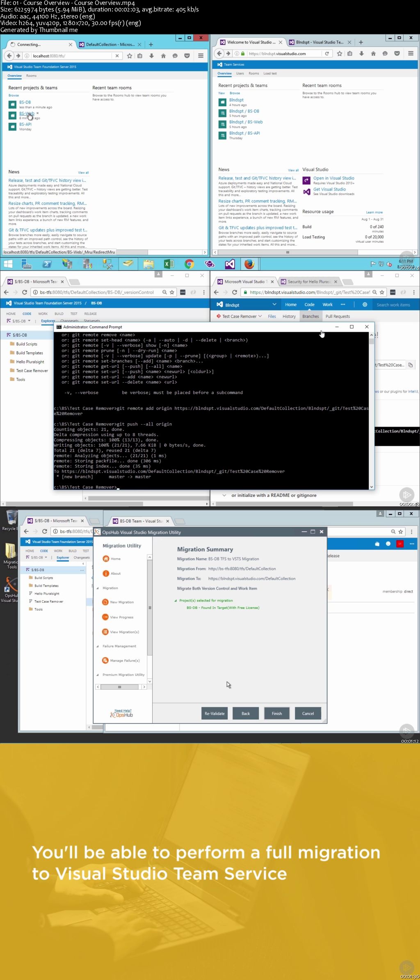
Task: Open Excel from the Windows taskbar
Action: [169, 264]
